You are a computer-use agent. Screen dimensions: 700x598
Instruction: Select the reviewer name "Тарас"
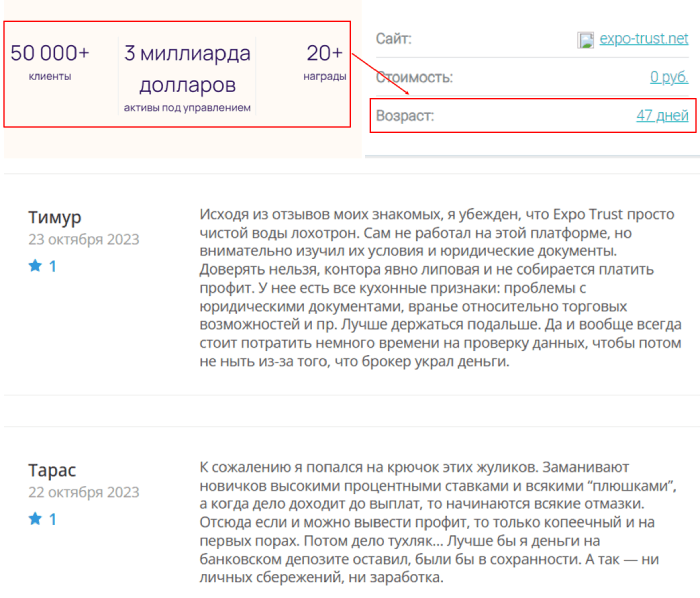[52, 470]
